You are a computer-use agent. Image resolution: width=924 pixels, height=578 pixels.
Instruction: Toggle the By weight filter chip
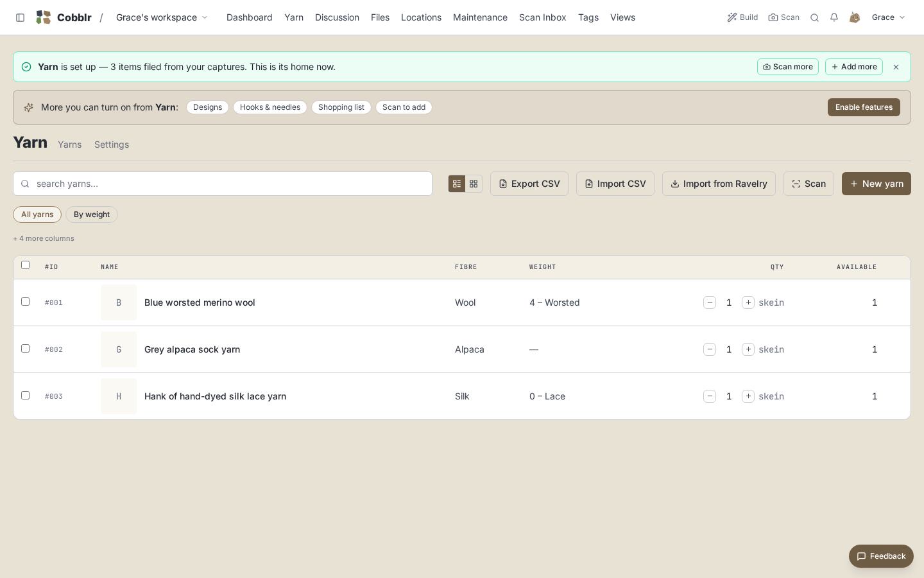(92, 215)
